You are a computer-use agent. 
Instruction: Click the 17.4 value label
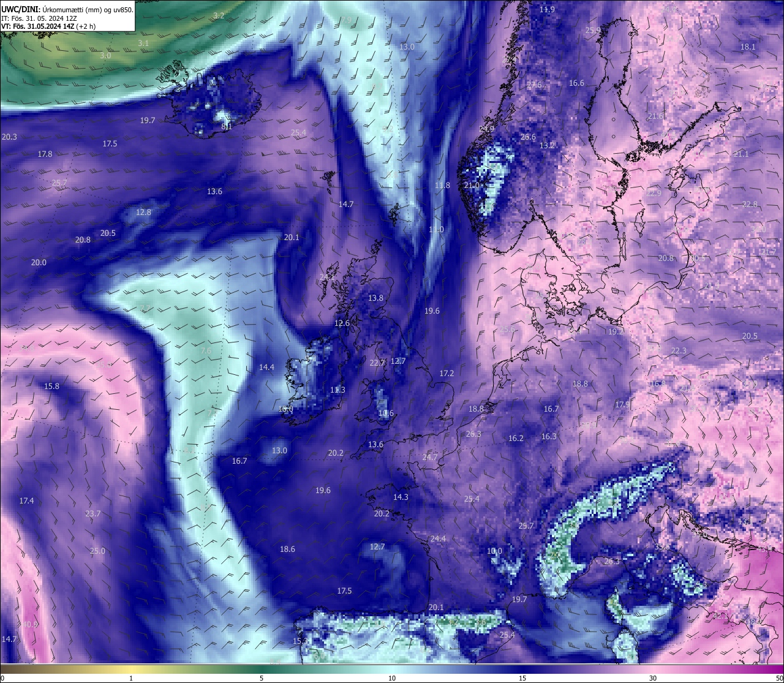[x=26, y=501]
